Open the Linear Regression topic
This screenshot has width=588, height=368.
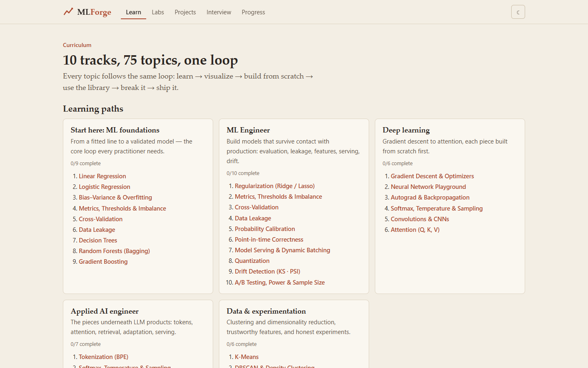[x=102, y=176]
